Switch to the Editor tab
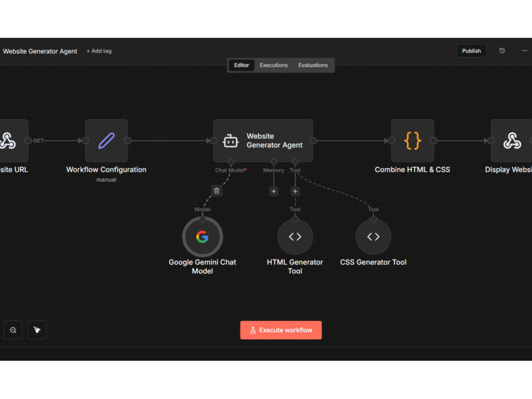The height and width of the screenshot is (399, 532). 241,65
